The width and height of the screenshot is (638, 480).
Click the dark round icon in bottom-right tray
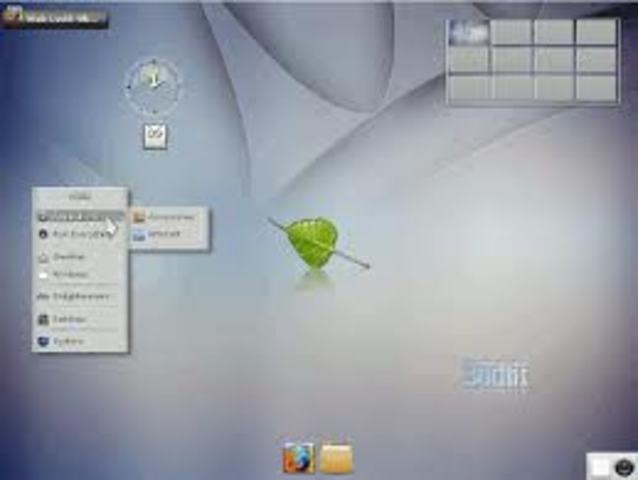coord(624,467)
